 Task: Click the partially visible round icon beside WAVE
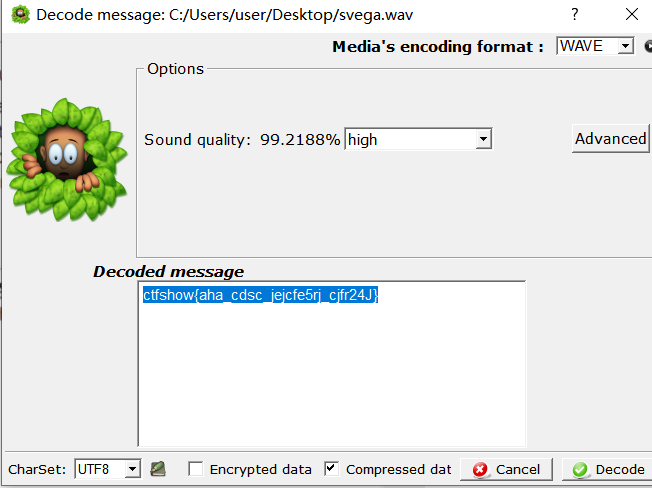pyautogui.click(x=648, y=46)
